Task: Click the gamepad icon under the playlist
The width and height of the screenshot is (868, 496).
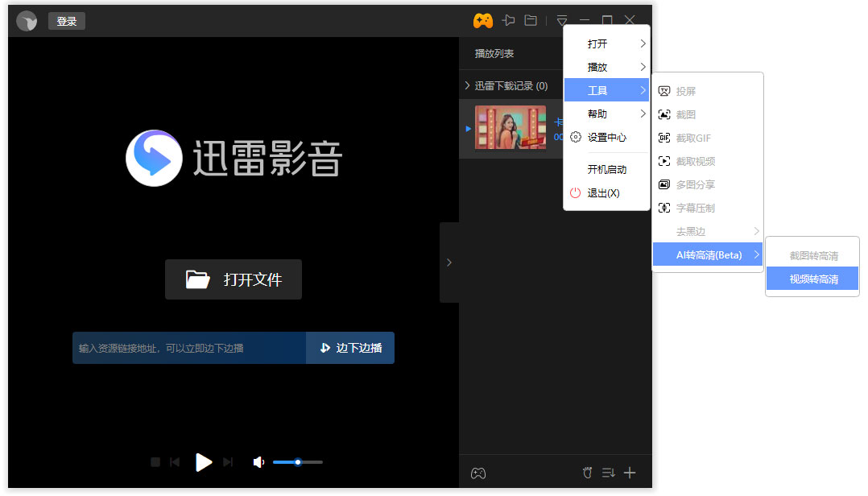Action: coord(478,473)
